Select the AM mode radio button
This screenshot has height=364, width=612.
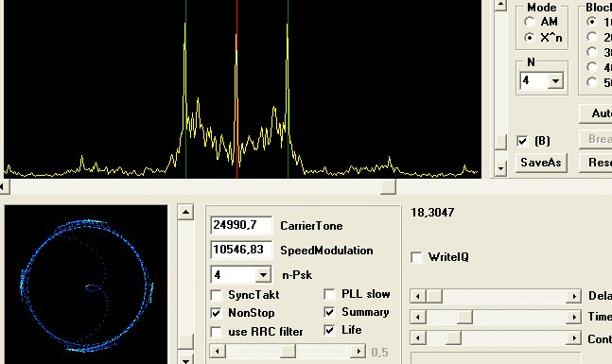(x=530, y=22)
